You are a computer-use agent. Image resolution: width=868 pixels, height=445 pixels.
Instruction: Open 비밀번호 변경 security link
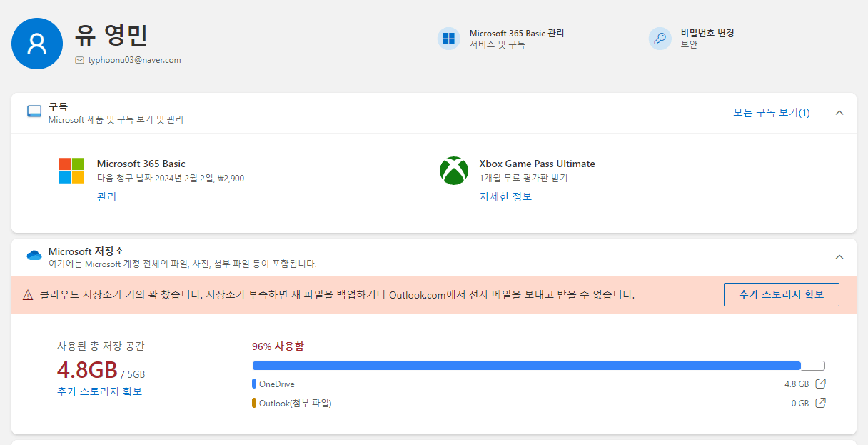pyautogui.click(x=707, y=34)
